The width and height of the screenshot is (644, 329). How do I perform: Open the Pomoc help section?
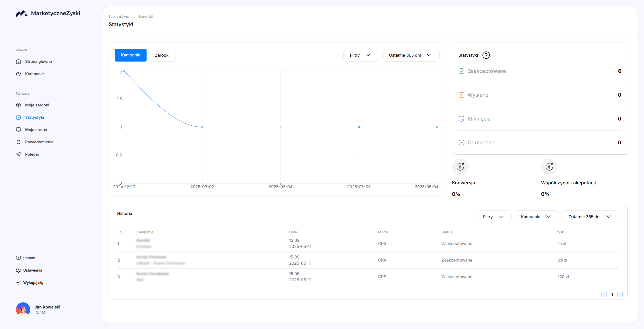pyautogui.click(x=29, y=258)
